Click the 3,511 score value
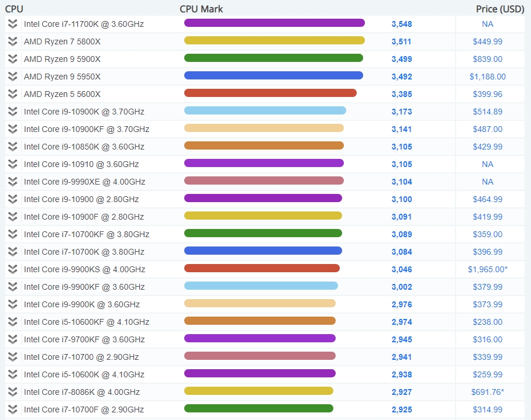This screenshot has height=420, width=531. tap(401, 41)
